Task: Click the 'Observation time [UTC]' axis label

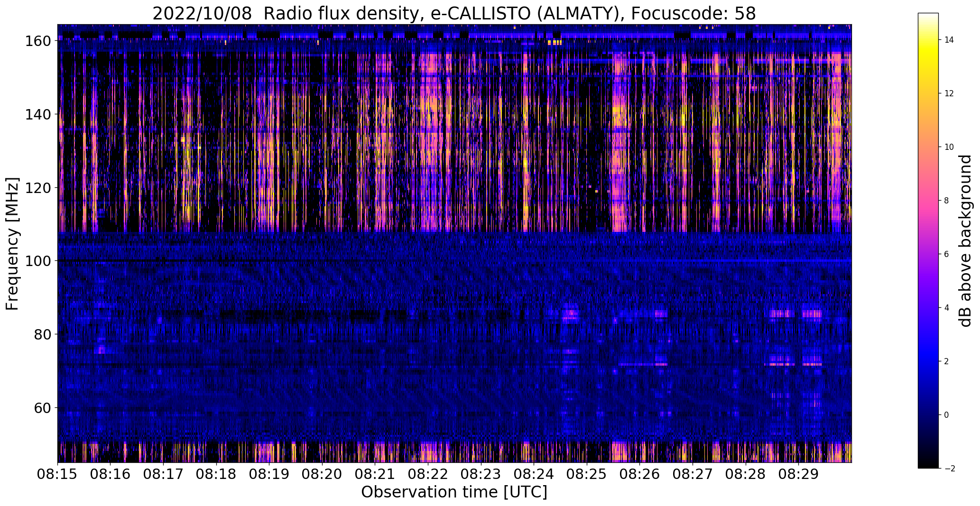Action: pos(454,492)
